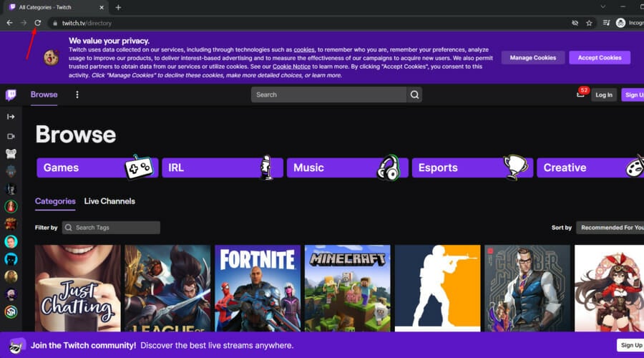
Task: Click the address bar URL twitch.tv/directory
Action: point(87,24)
